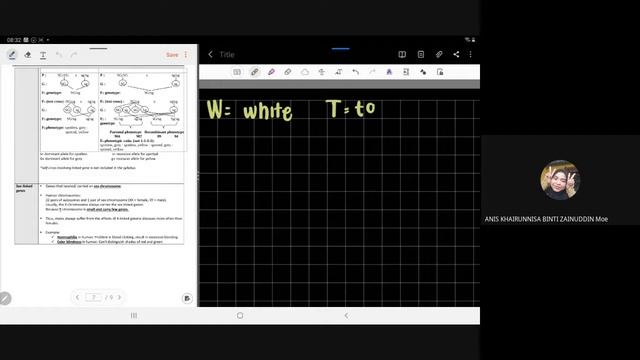Redo edit in PDF editor
Image resolution: width=640 pixels, height=360 pixels.
coord(74,55)
